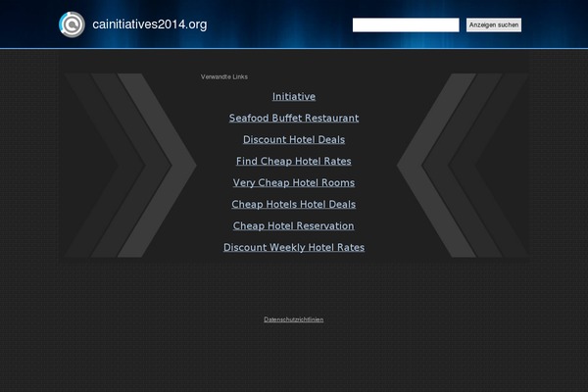Open the Initiative link
Image resolution: width=588 pixels, height=392 pixels.
click(293, 96)
